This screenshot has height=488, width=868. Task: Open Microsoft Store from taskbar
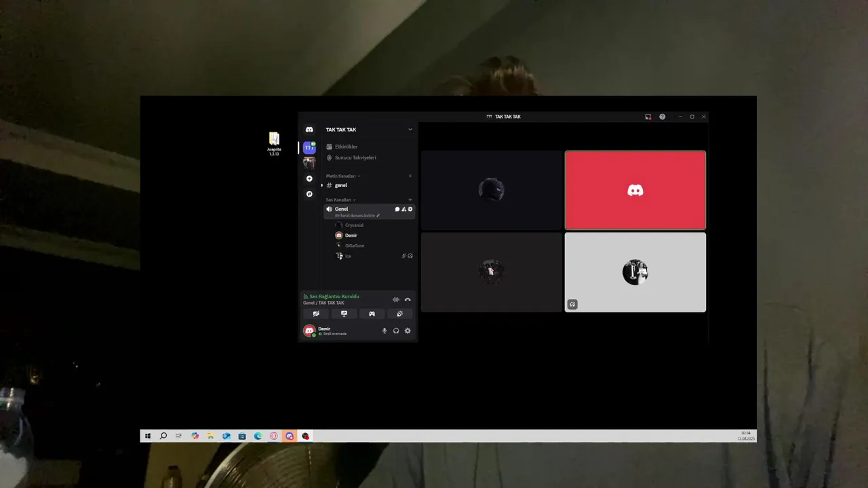tap(242, 436)
